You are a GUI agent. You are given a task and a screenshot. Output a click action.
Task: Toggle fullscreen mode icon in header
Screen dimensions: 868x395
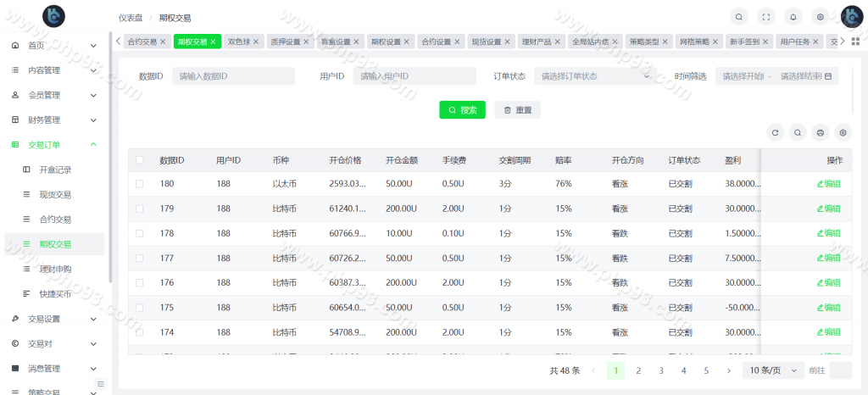pos(765,16)
